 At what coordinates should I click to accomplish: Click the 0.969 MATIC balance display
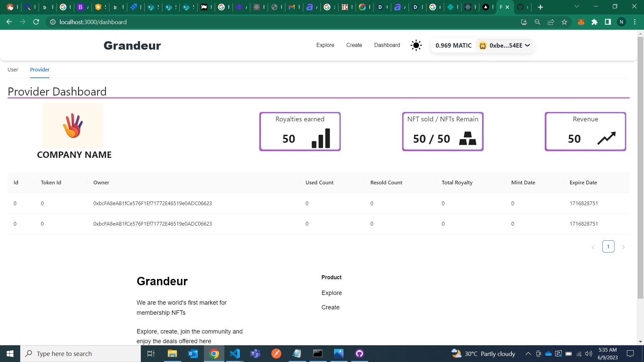click(453, 46)
